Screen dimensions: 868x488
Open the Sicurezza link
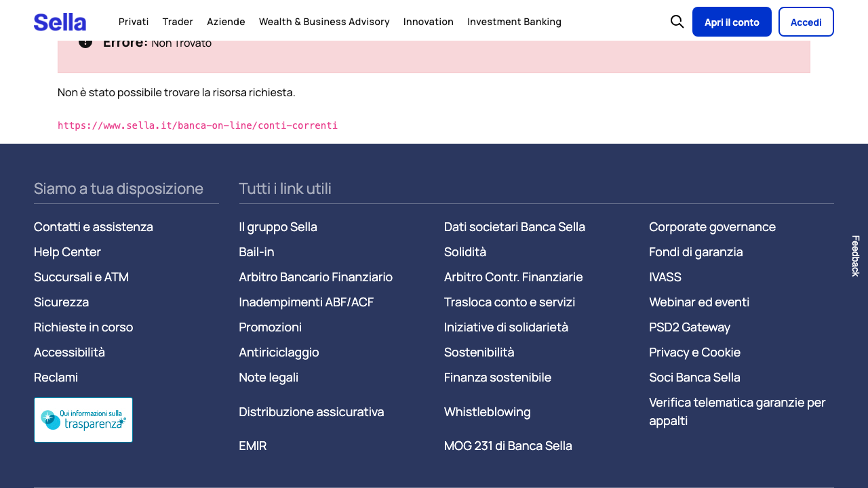coord(61,302)
